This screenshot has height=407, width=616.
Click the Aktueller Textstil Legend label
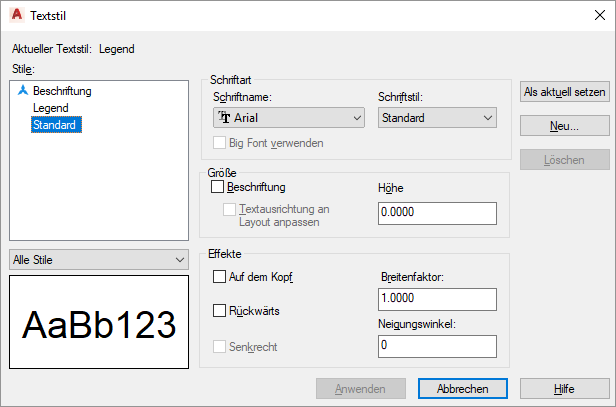[73, 49]
